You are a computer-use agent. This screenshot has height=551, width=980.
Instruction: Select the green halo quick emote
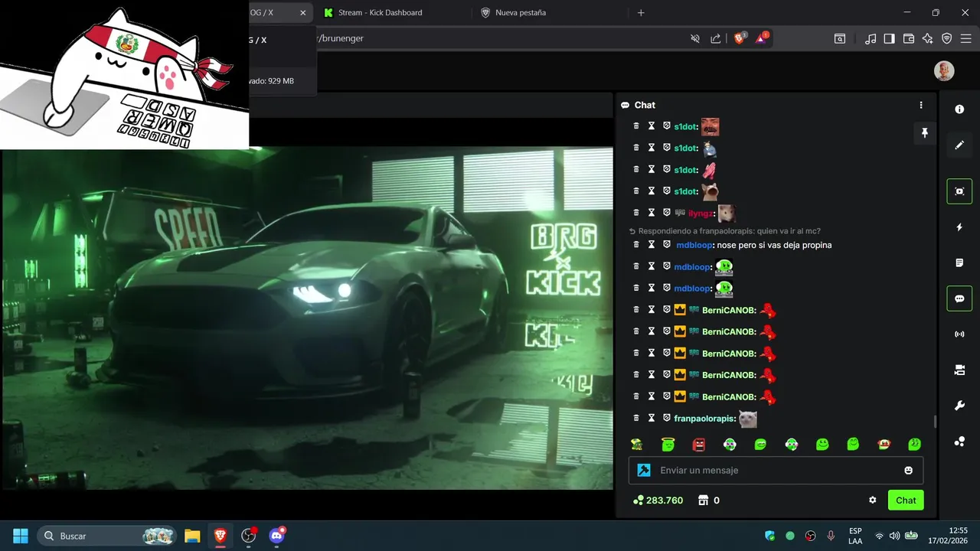pos(668,444)
